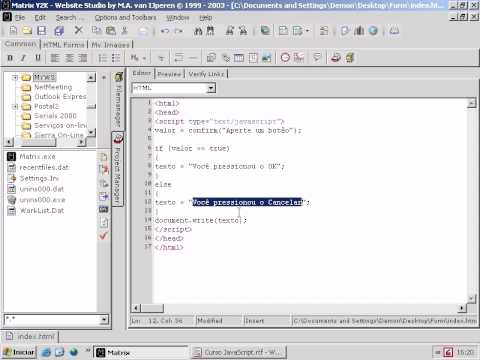Screen dimensions: 480x360
Task: Click the index.html document tab
Action: (x=31, y=336)
